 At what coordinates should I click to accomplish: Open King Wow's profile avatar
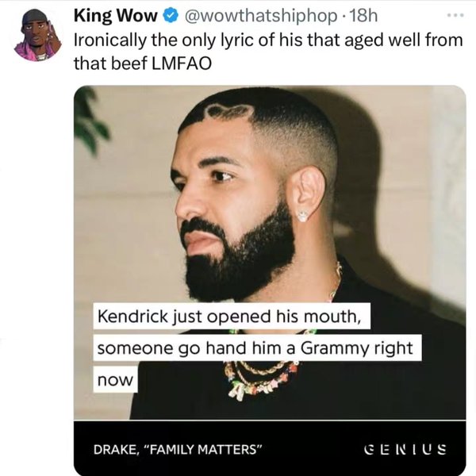(37, 36)
